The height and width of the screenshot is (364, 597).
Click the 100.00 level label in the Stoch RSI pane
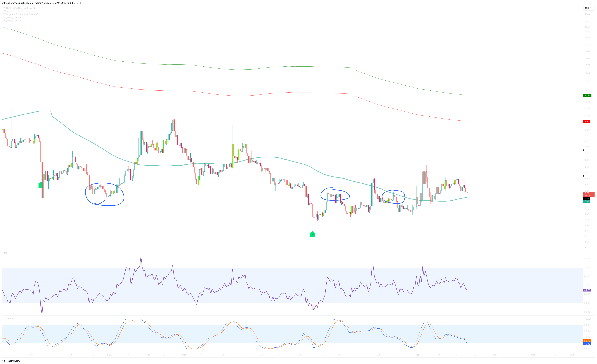pyautogui.click(x=588, y=319)
